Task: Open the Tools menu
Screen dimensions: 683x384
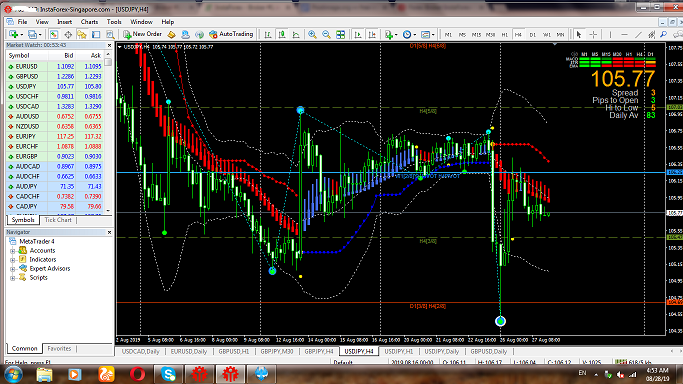Action: (x=114, y=22)
